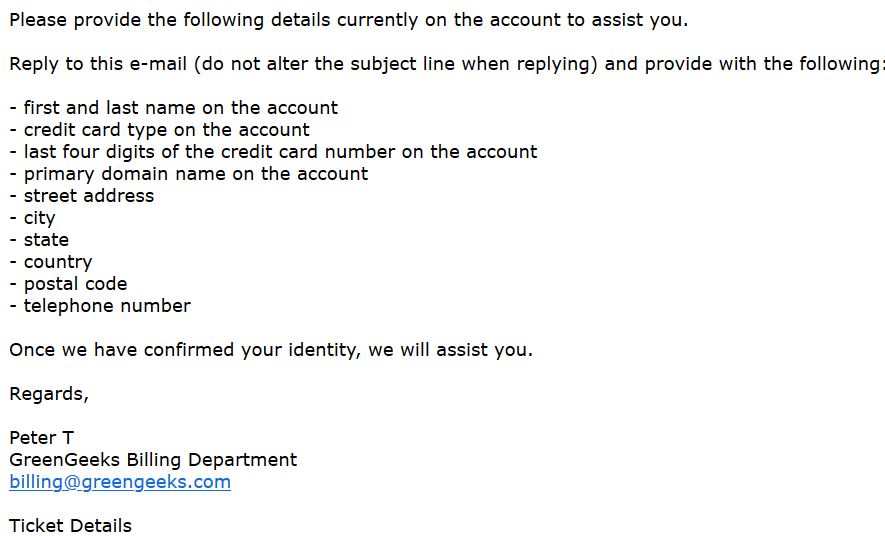Click 'Please provide the following details' sentence
Image resolution: width=885 pixels, height=536 pixels.
[349, 20]
